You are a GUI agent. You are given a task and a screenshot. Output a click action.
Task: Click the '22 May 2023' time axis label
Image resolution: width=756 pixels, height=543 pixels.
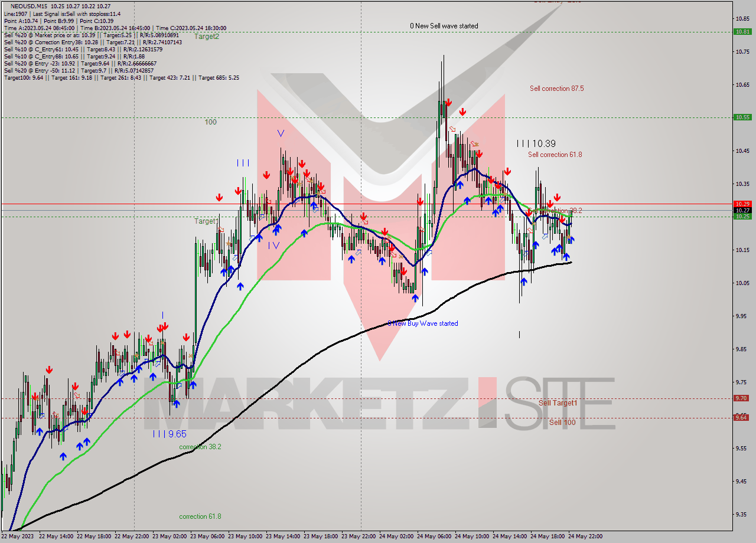pyautogui.click(x=18, y=537)
